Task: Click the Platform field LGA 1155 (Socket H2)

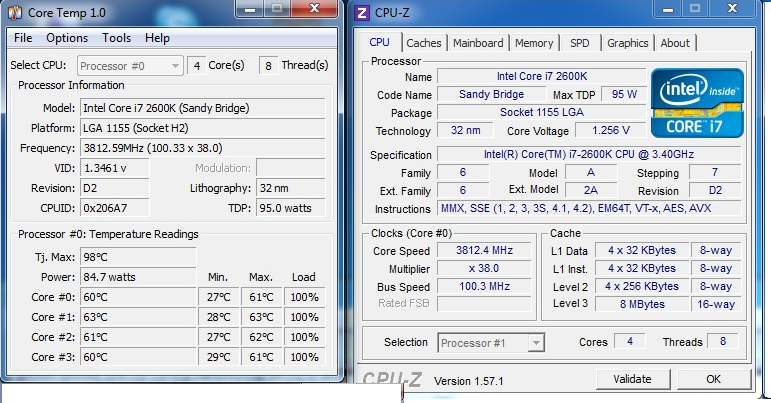Action: click(x=203, y=128)
